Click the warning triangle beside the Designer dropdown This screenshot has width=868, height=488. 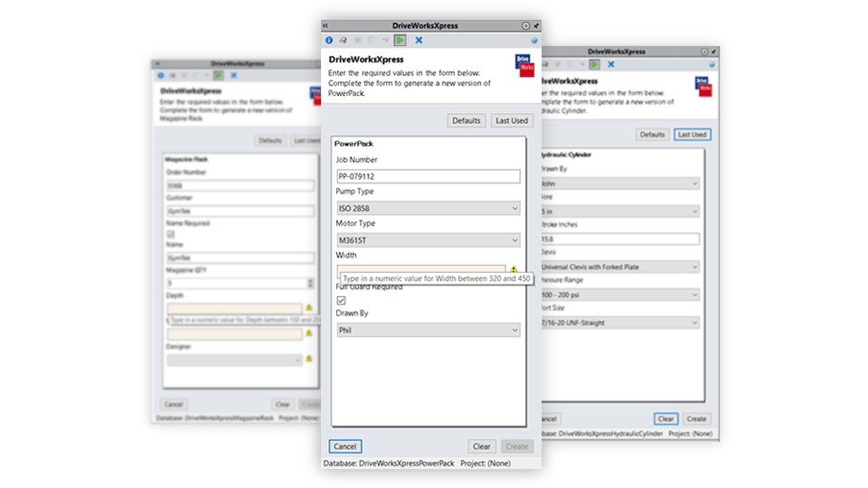(x=309, y=359)
